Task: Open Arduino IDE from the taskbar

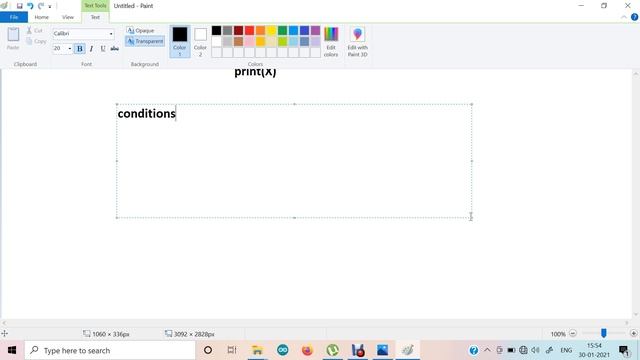Action: click(282, 350)
